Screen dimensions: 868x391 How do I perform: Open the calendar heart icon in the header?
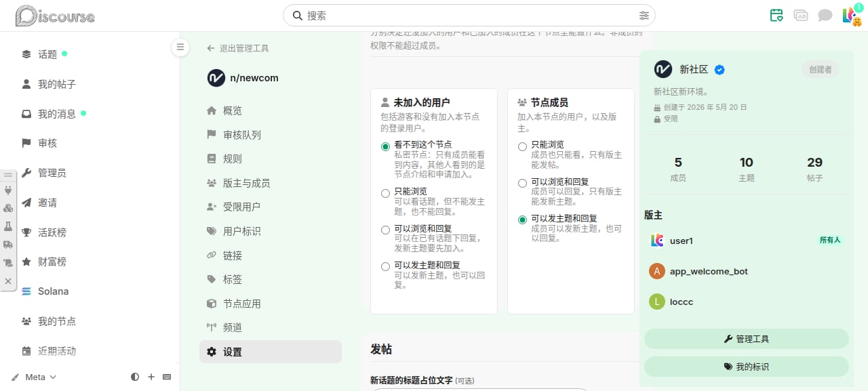[776, 15]
